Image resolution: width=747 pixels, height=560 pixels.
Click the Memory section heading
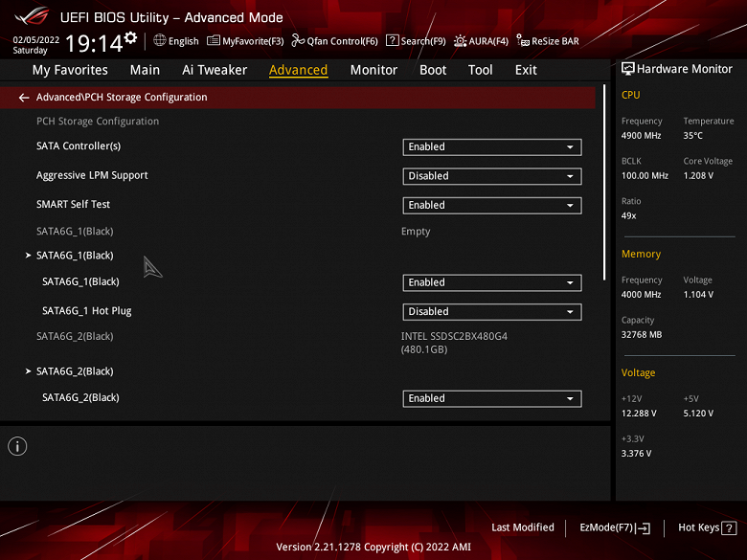click(x=641, y=254)
